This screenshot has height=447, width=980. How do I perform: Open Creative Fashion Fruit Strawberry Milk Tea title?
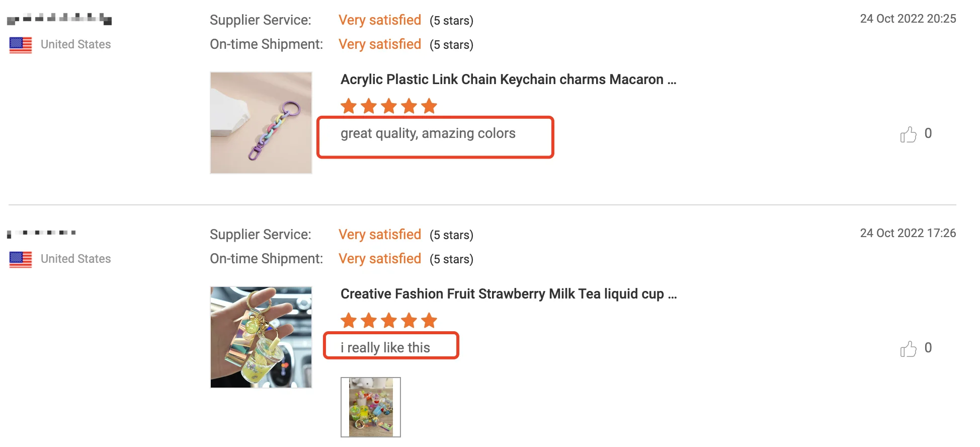click(x=508, y=294)
